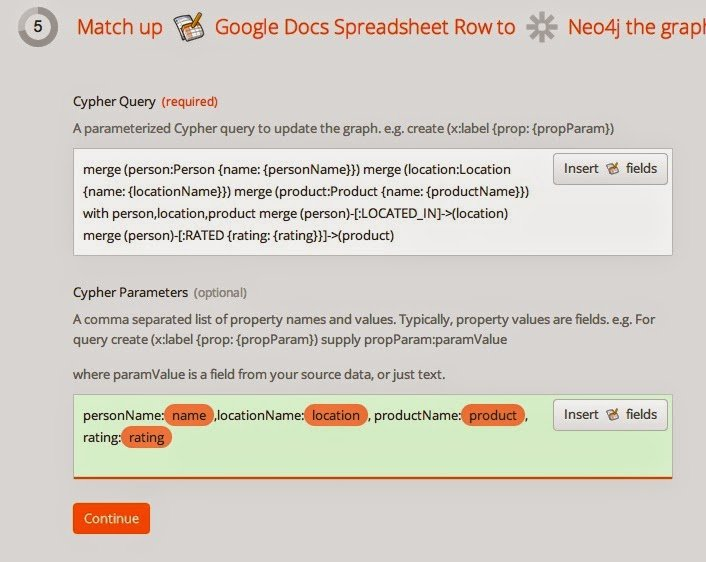Screen dimensions: 706x562
Task: Open Insert fields for Cypher Parameters
Action: coord(610,415)
